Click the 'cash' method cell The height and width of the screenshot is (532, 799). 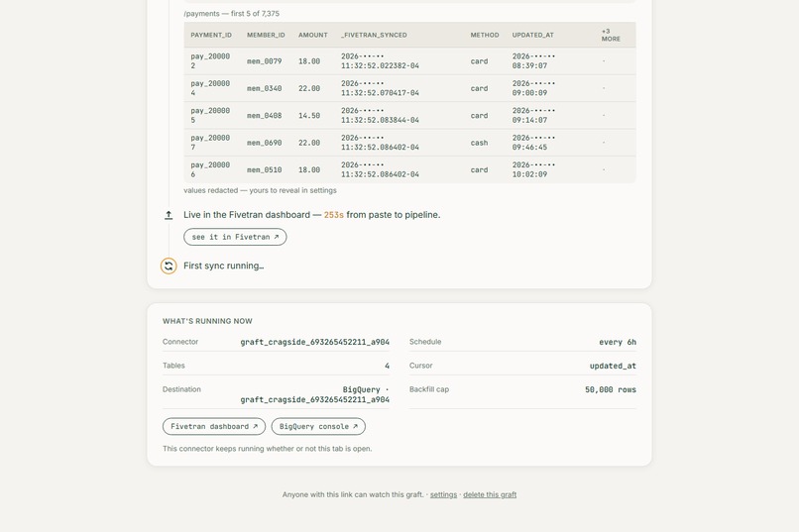point(479,143)
